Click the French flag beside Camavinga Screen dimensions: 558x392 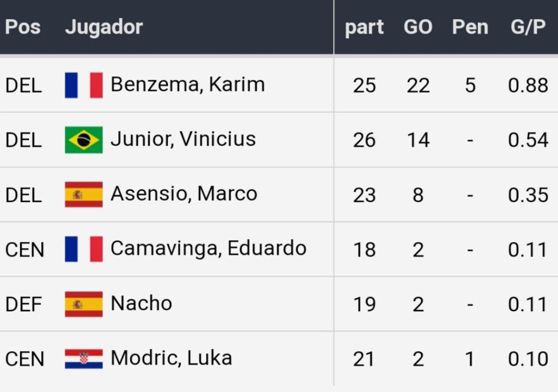83,249
